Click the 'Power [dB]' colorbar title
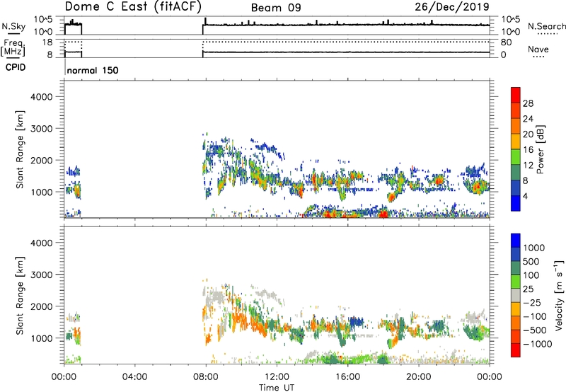Viewport: 566px width, 392px height. (x=540, y=149)
